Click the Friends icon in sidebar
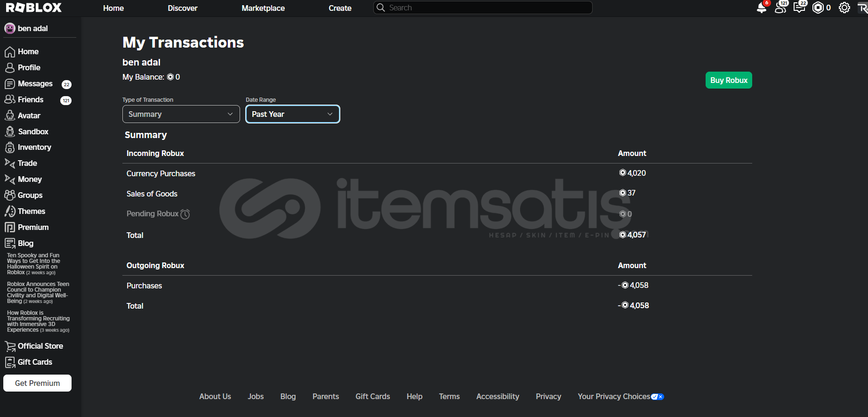 click(x=10, y=99)
